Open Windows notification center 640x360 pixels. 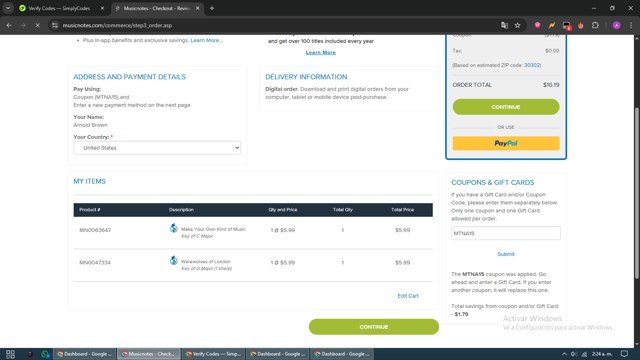624,354
